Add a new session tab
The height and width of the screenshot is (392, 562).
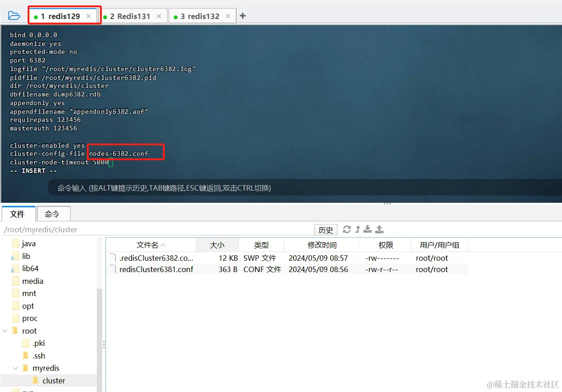click(x=243, y=16)
